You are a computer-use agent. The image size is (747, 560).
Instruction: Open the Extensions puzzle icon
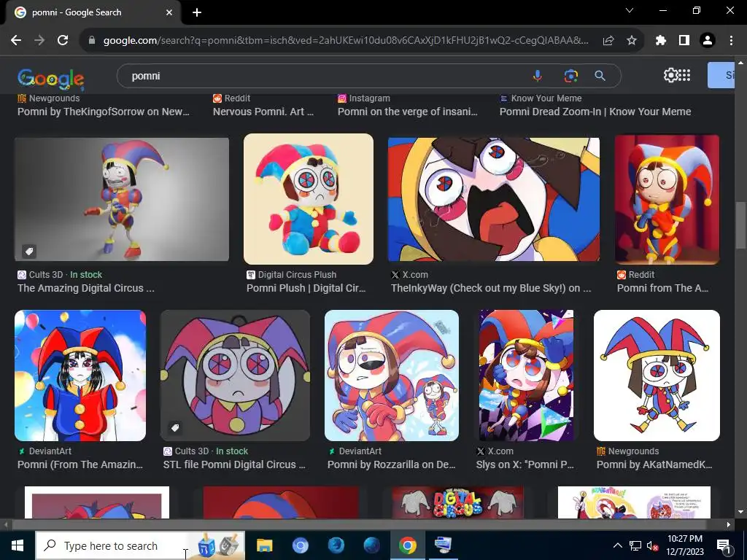tap(661, 41)
